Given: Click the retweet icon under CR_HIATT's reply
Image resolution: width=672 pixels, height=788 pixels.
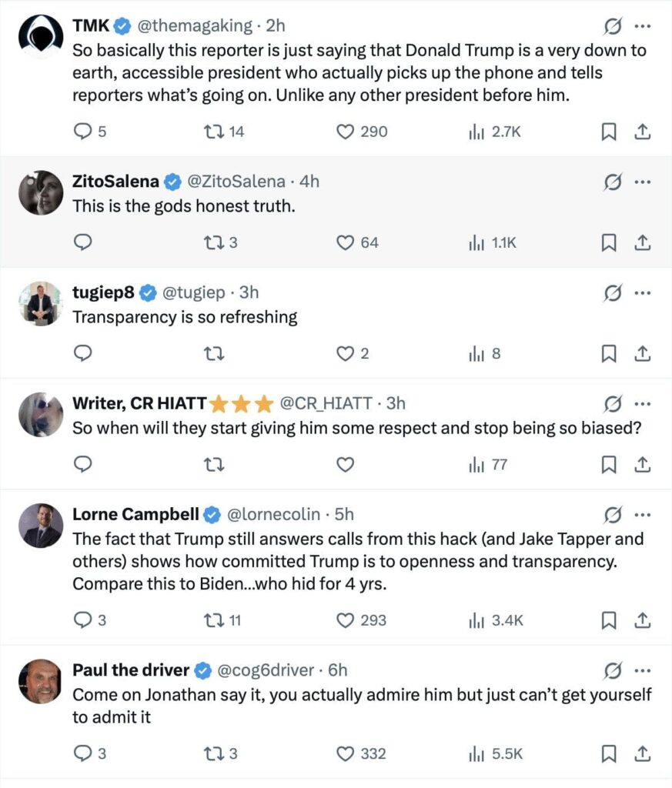Looking at the screenshot, I should tap(212, 465).
